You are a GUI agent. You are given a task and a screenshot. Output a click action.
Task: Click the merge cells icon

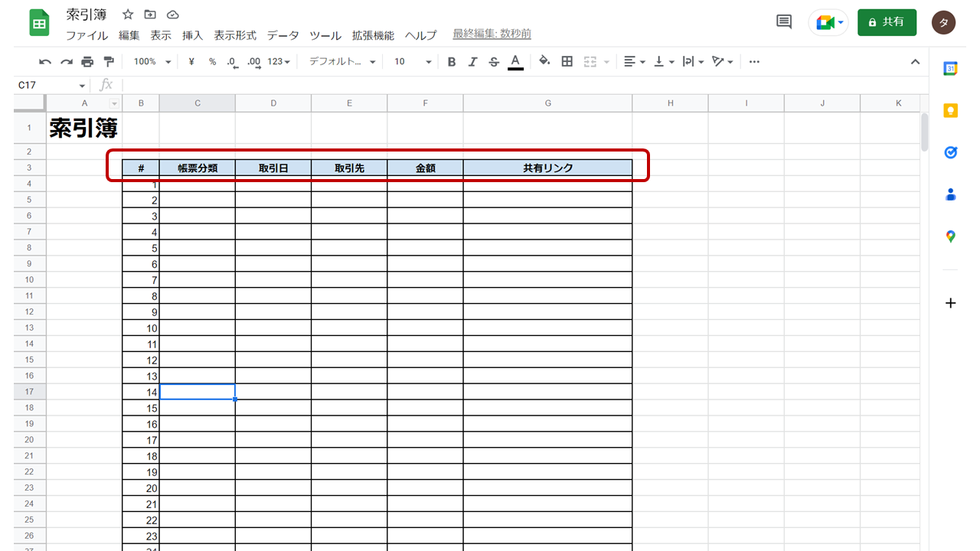click(x=590, y=62)
